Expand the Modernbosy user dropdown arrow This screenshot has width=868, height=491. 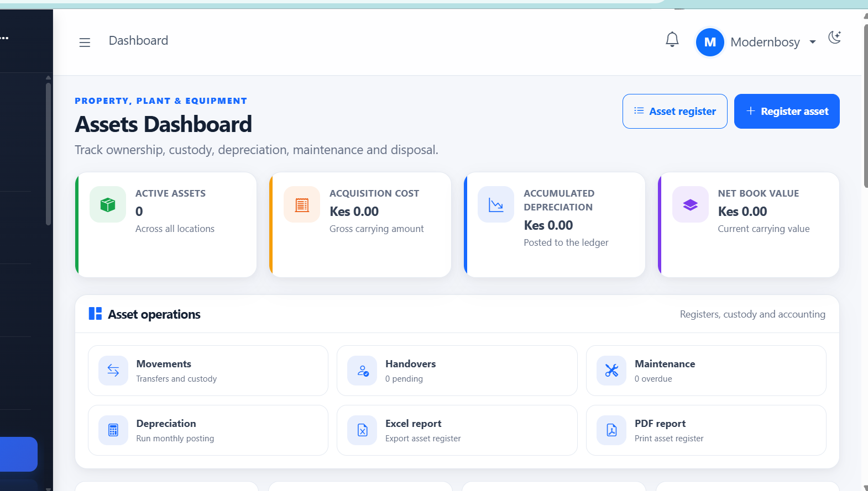(x=813, y=42)
